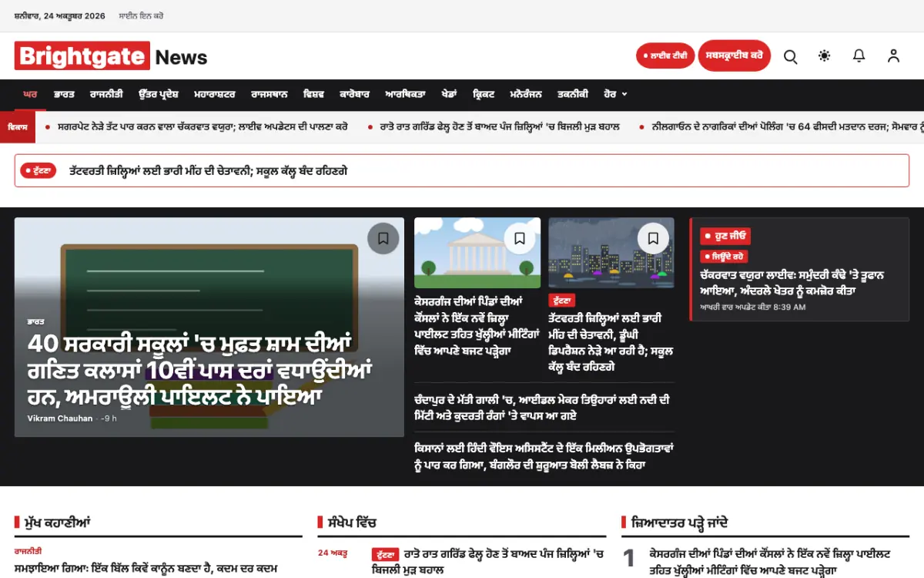Open the user account profile icon

tap(893, 55)
